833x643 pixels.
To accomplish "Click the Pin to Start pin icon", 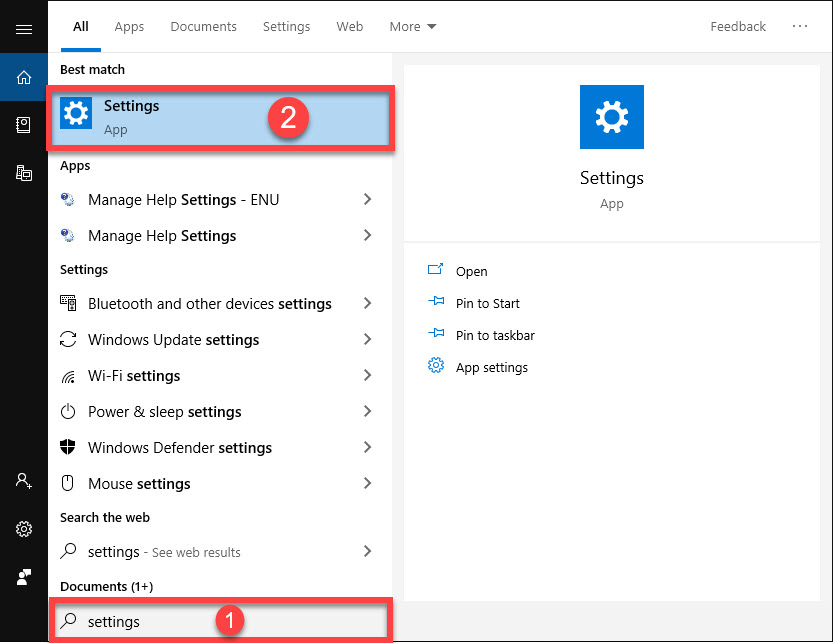I will (436, 301).
